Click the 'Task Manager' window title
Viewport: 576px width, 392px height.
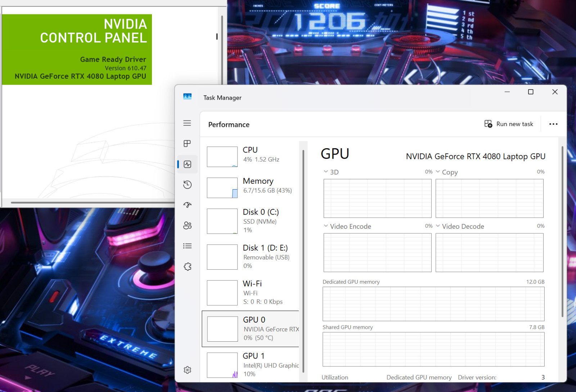coord(222,98)
